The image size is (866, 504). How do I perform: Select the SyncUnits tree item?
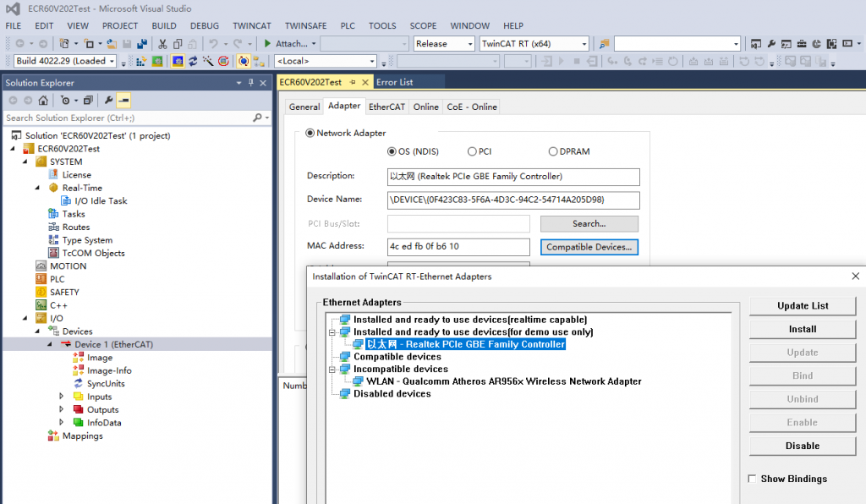[106, 384]
